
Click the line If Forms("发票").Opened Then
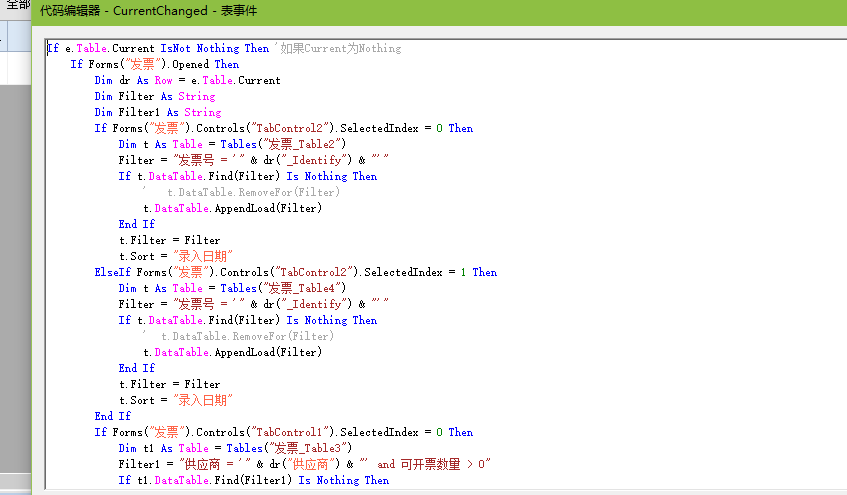pyautogui.click(x=154, y=64)
